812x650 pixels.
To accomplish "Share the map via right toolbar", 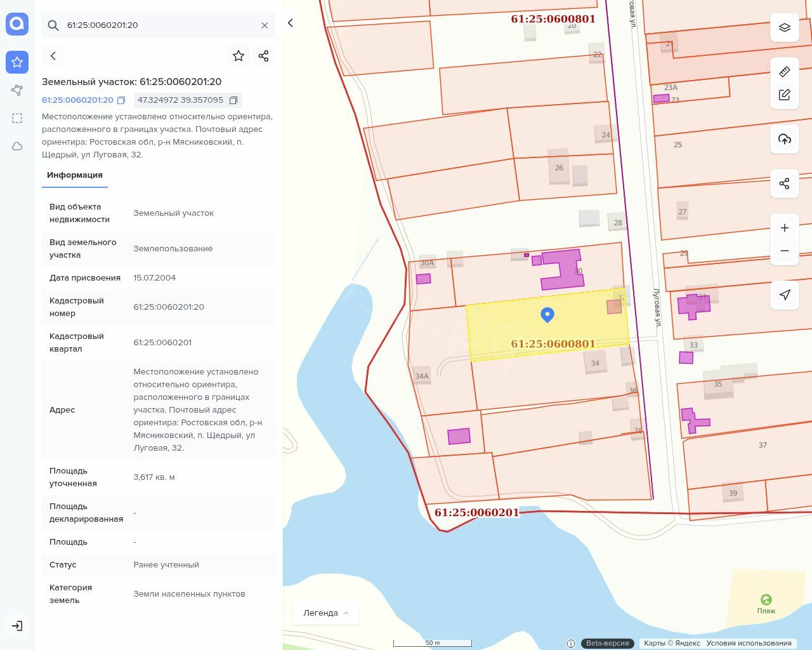I will click(784, 183).
